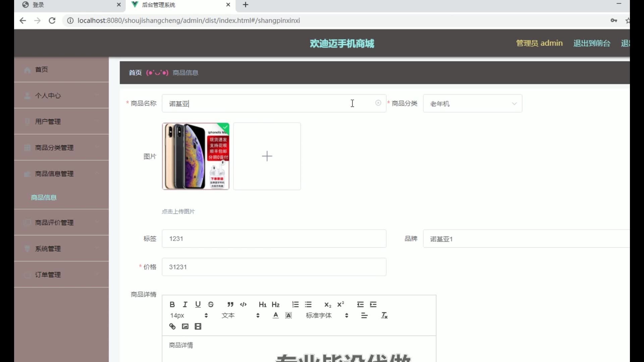Expand 系统管理 sidebar menu
The image size is (644, 362).
click(61, 249)
